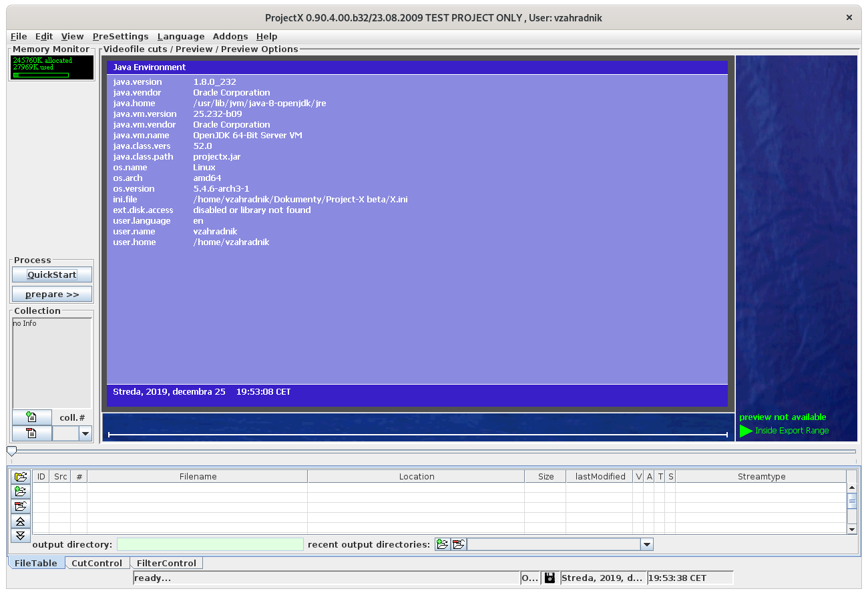Open files with yellow folder icon in FileTable
The image size is (868, 595).
(x=21, y=476)
